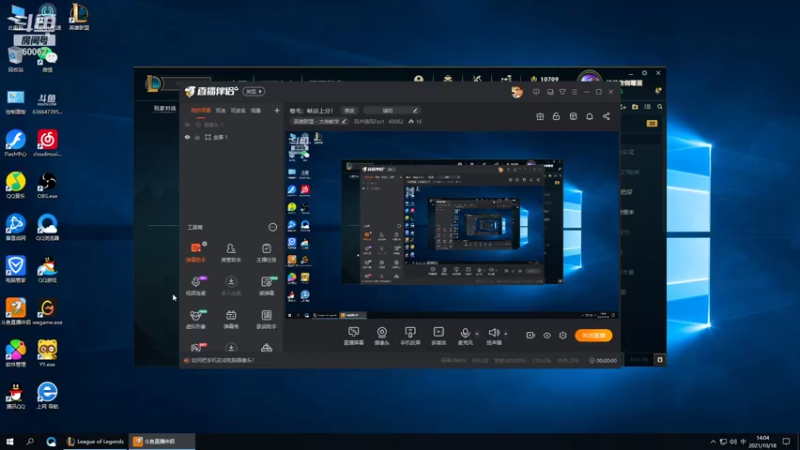Open the stream settings gear icon
The width and height of the screenshot is (800, 450).
pos(563,335)
